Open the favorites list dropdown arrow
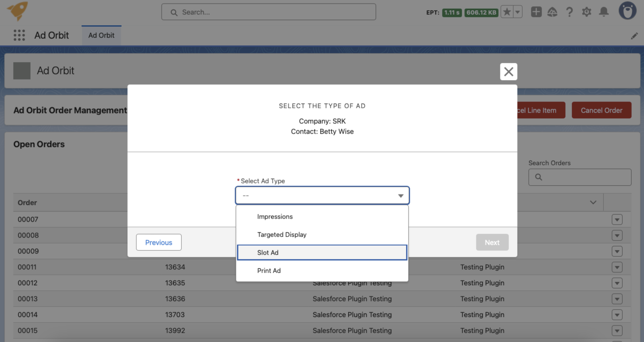This screenshot has height=342, width=644. [x=517, y=12]
